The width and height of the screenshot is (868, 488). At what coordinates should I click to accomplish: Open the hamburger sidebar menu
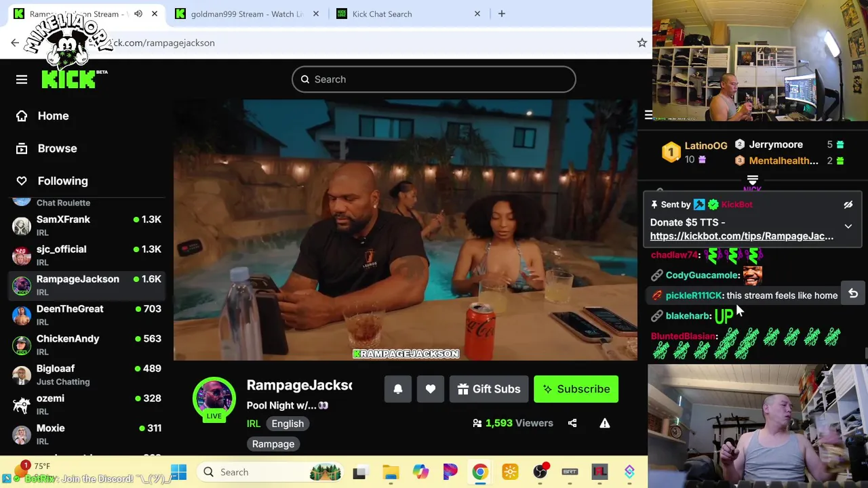(x=22, y=79)
